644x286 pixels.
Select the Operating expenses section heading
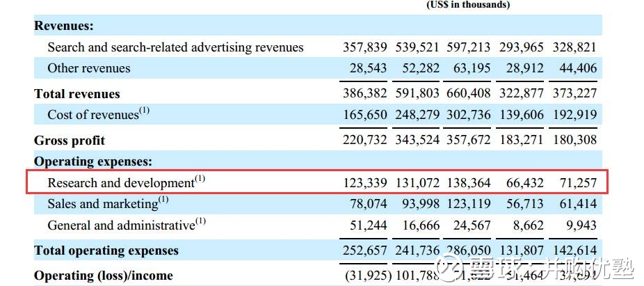(x=92, y=161)
